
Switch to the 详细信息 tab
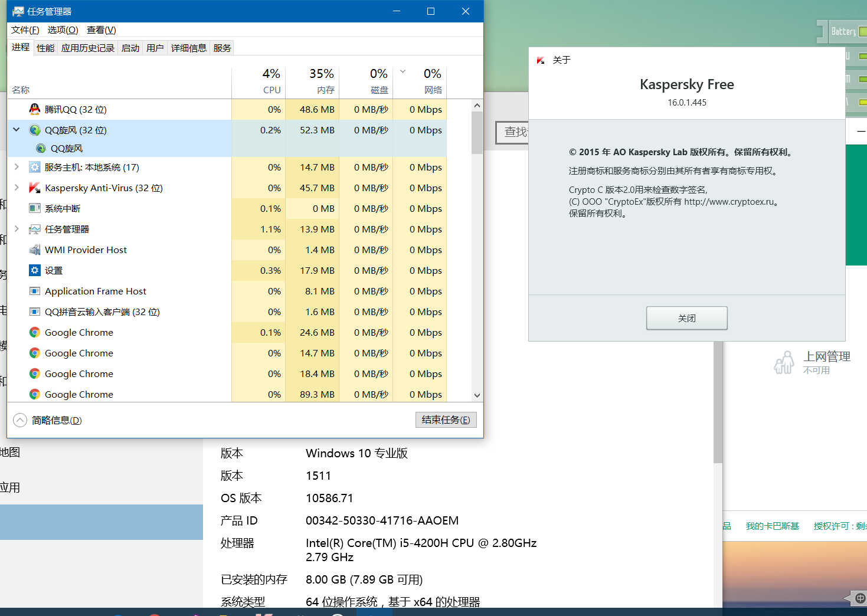pos(189,48)
